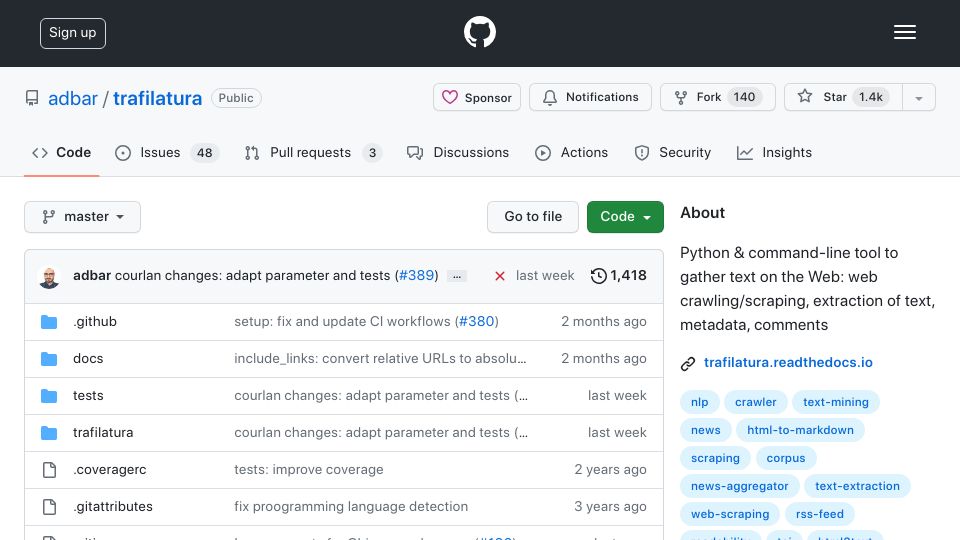Click the .coveragerc file icon

click(49, 470)
